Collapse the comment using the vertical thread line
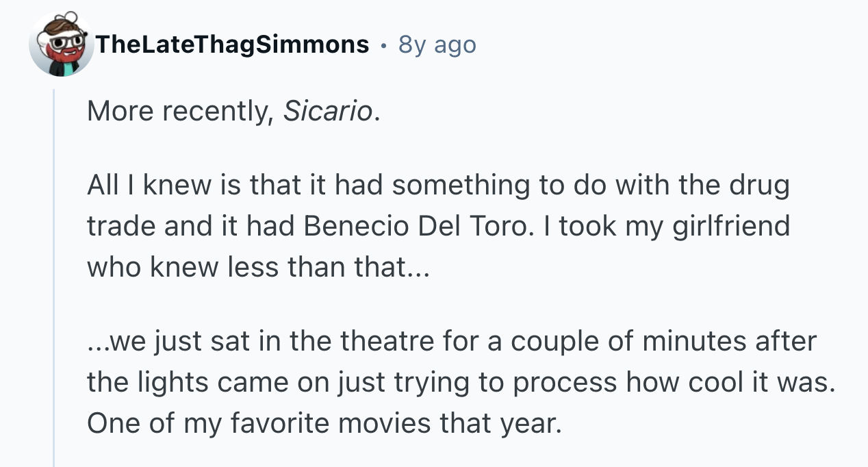The width and height of the screenshot is (868, 467). [54, 274]
